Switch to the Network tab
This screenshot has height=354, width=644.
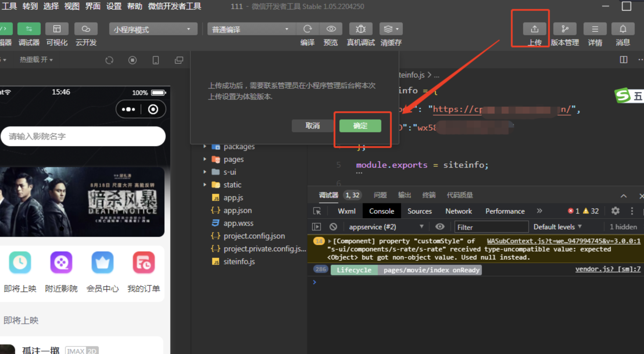458,211
